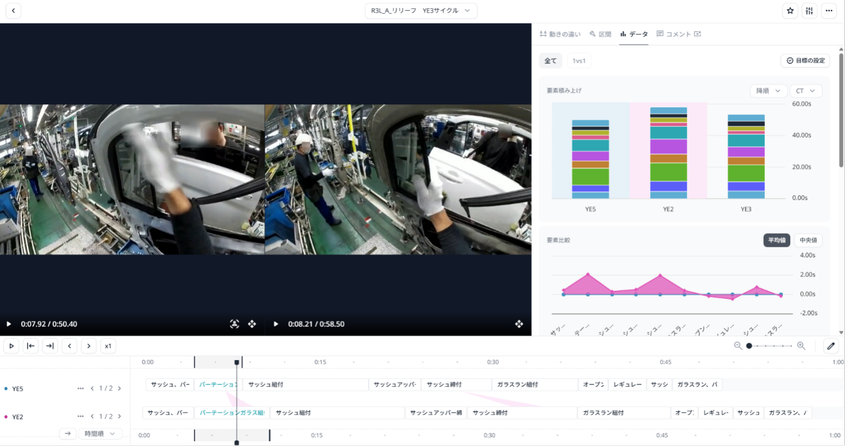Screen dimensions: 847x447
Task: Click the YE3 stacked bar in chart
Action: 746,157
